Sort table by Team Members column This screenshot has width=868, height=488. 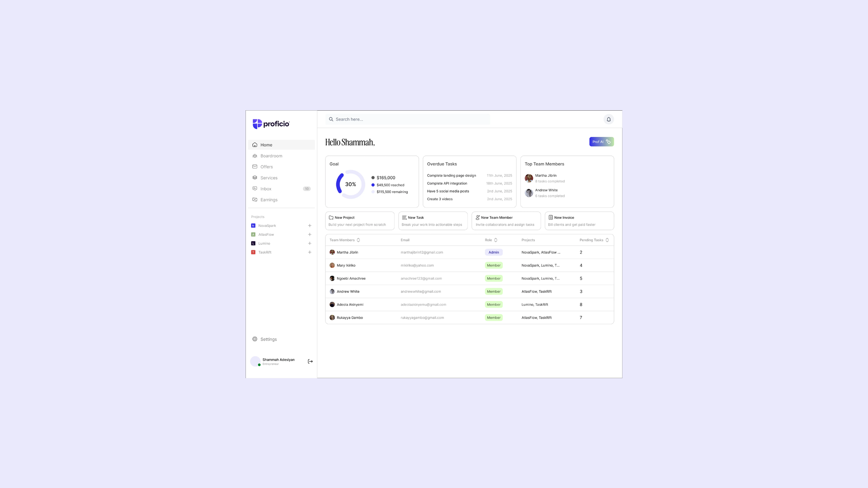[359, 240]
